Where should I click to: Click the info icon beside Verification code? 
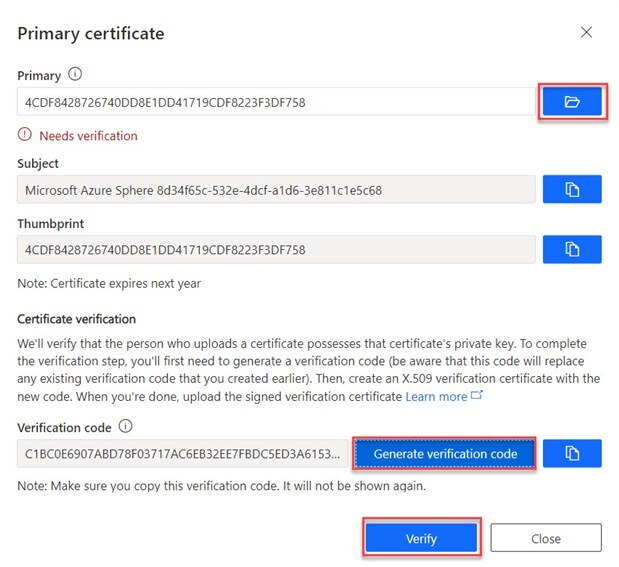[124, 426]
